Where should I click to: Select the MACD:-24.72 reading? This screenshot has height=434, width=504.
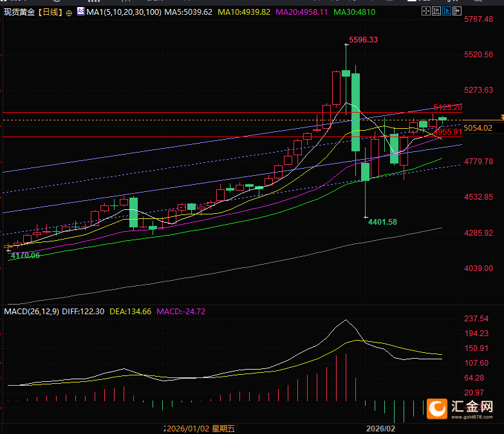click(181, 312)
